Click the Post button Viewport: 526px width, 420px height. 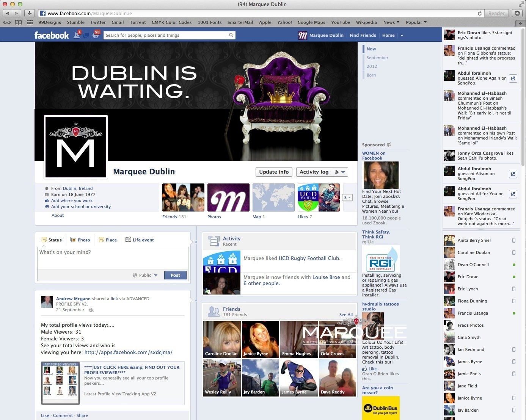[175, 275]
